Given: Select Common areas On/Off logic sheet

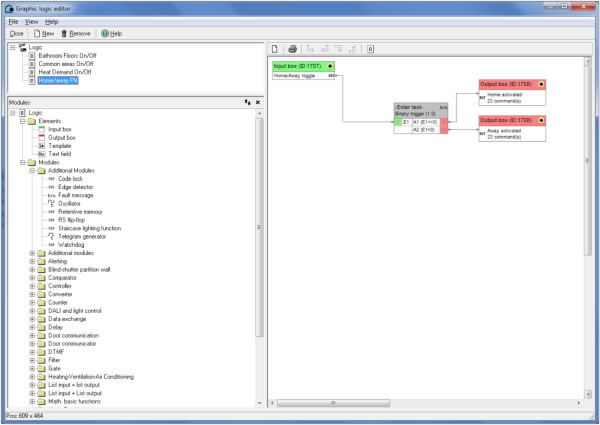Looking at the screenshot, I should (x=65, y=64).
